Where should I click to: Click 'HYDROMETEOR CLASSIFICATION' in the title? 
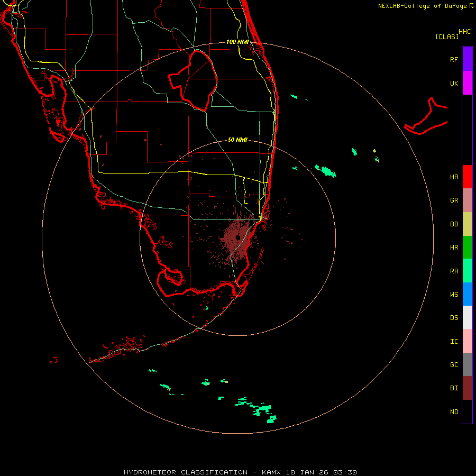pyautogui.click(x=186, y=472)
